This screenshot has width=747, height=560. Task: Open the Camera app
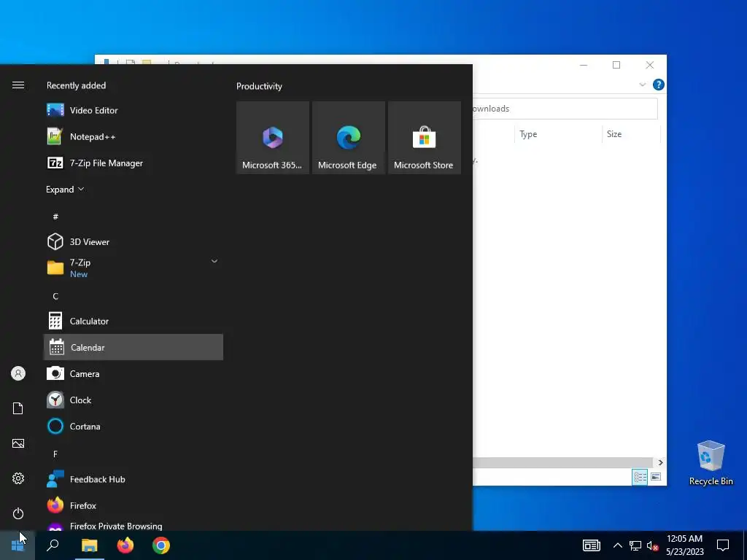tap(133, 374)
